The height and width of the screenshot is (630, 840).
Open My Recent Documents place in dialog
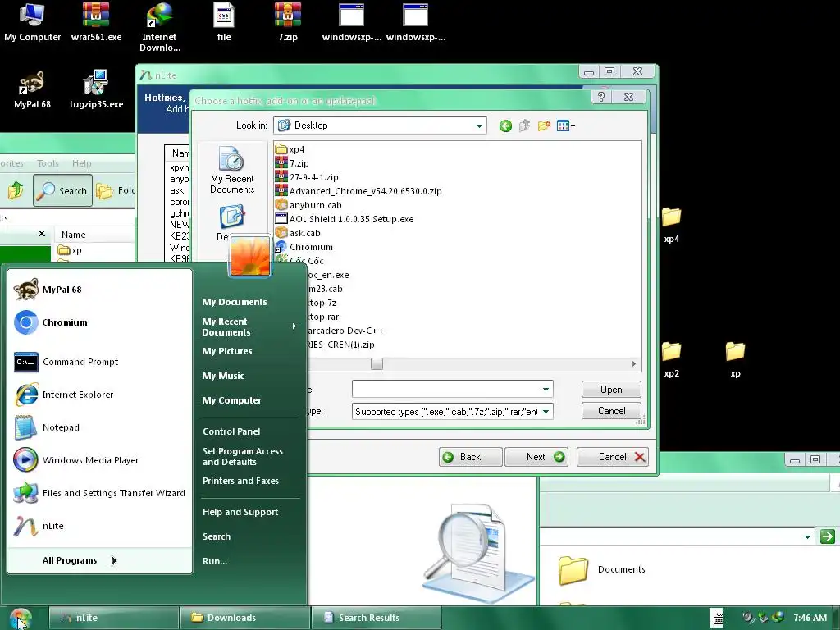pos(232,171)
